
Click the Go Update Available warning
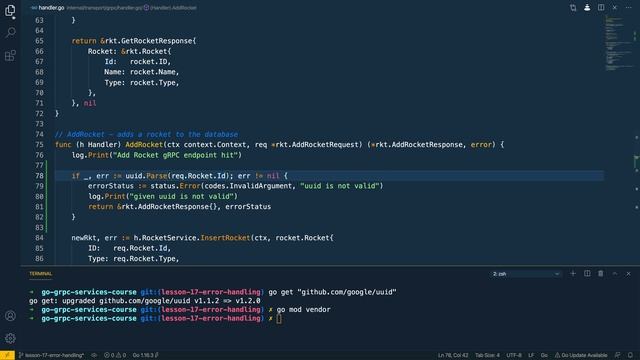(580, 355)
